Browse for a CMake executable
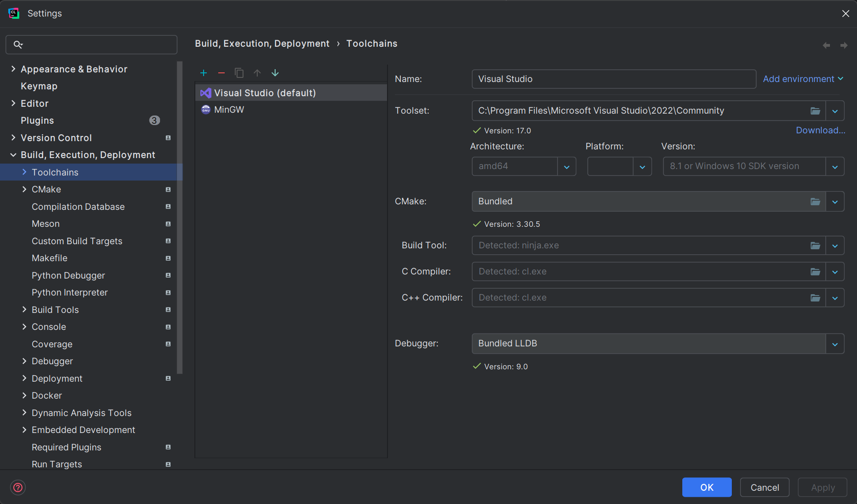Image resolution: width=857 pixels, height=504 pixels. pos(815,201)
